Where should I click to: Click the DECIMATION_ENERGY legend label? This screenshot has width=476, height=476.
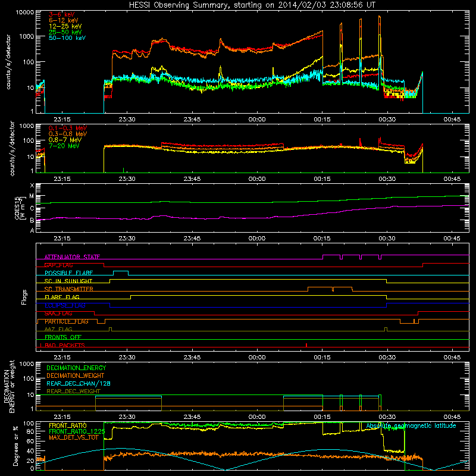point(76,368)
